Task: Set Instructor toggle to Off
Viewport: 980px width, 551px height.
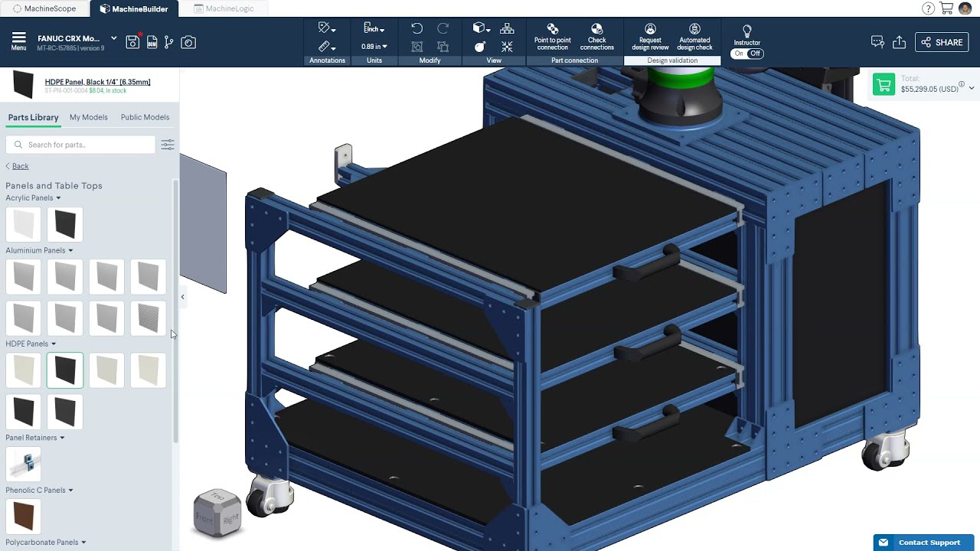Action: tap(755, 54)
